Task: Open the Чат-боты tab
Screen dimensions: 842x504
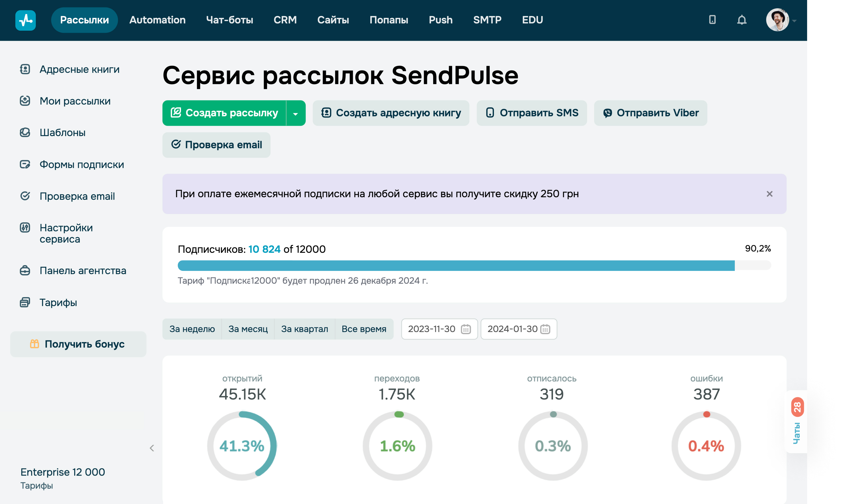Action: coord(230,20)
